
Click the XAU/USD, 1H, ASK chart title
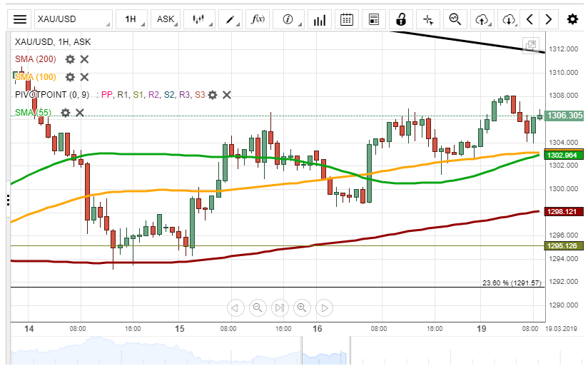(x=53, y=42)
